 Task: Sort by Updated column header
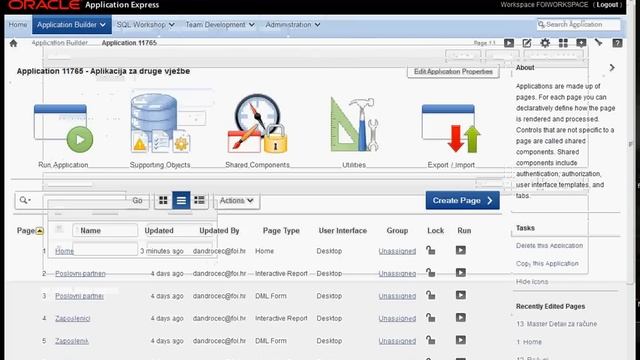click(x=159, y=231)
